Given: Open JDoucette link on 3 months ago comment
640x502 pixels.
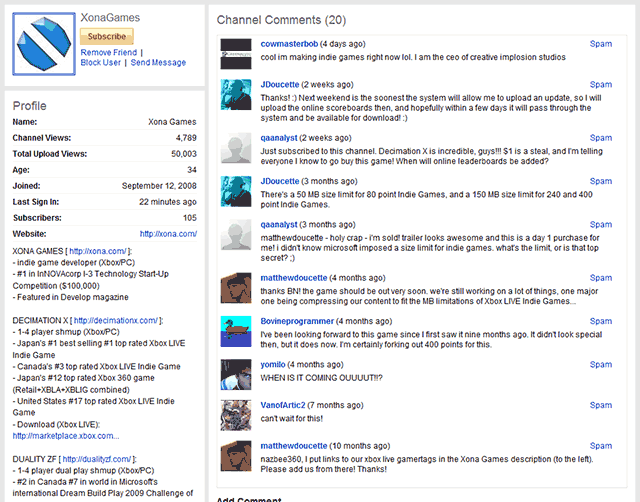Looking at the screenshot, I should tap(280, 181).
